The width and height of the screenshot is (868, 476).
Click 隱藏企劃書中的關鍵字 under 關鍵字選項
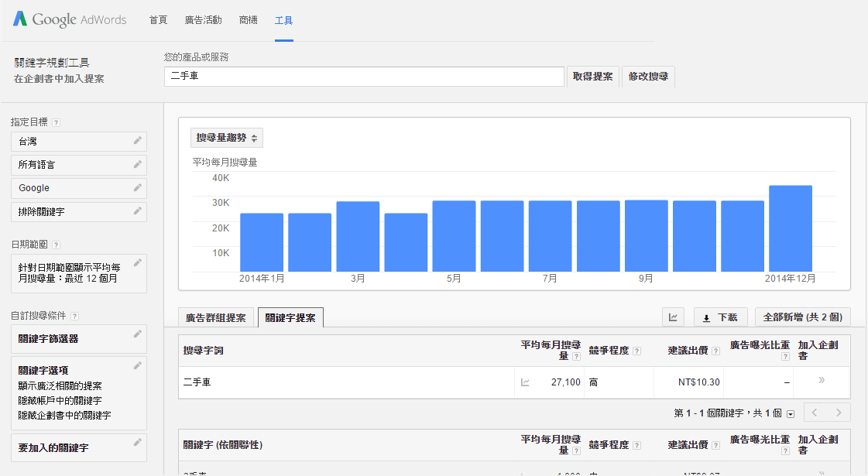pyautogui.click(x=65, y=415)
